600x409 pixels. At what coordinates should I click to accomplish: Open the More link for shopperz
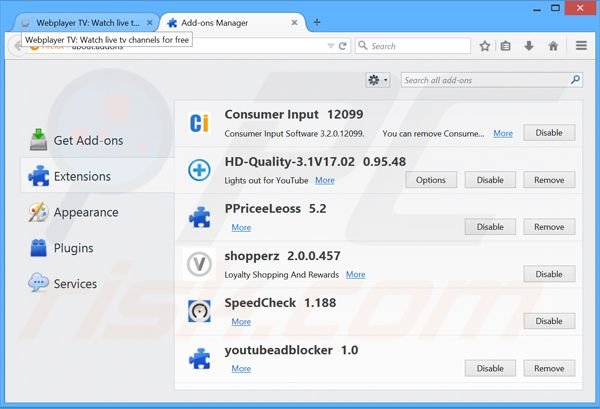click(x=355, y=274)
